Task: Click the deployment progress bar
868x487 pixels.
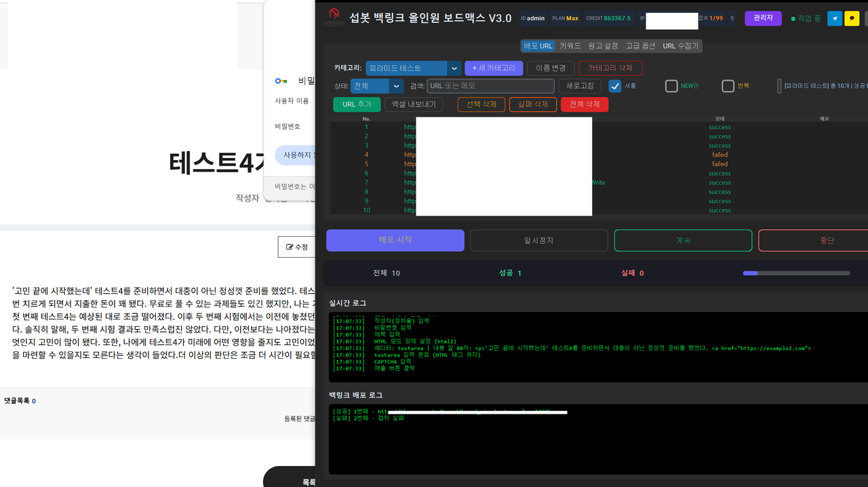Action: click(x=796, y=273)
